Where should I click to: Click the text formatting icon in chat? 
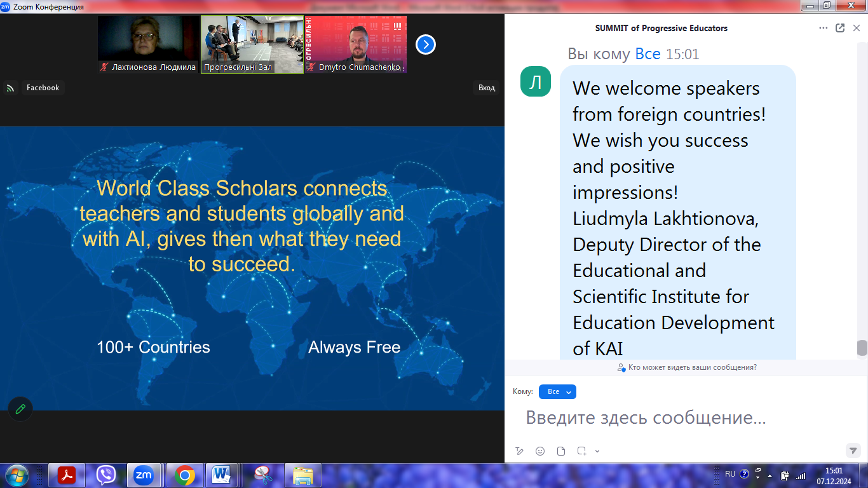click(520, 451)
